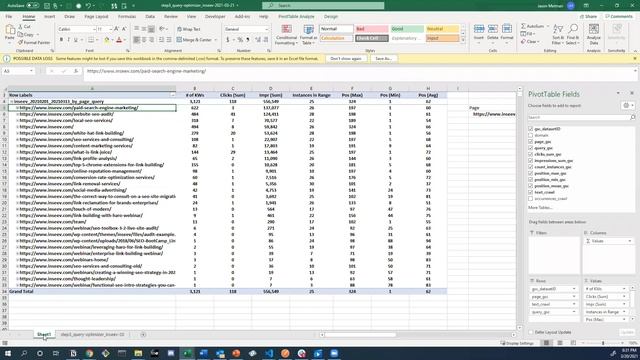Image resolution: width=640 pixels, height=360 pixels.
Task: Open the PivotTable Analyze tab
Action: 296,17
